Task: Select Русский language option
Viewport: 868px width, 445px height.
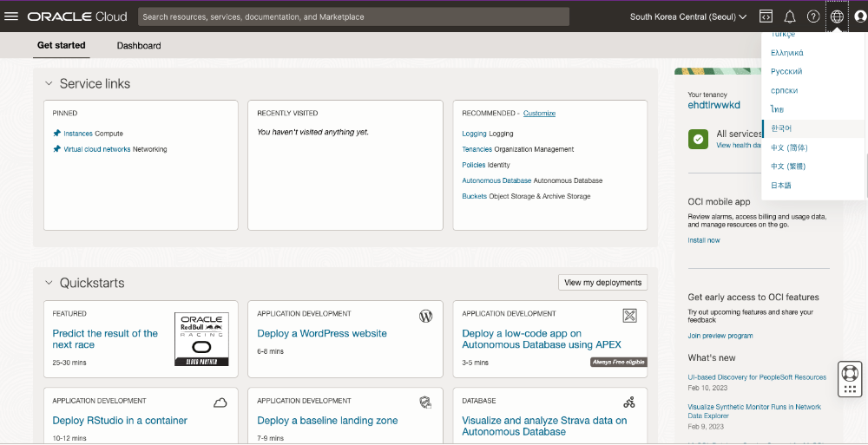Action: (x=786, y=71)
